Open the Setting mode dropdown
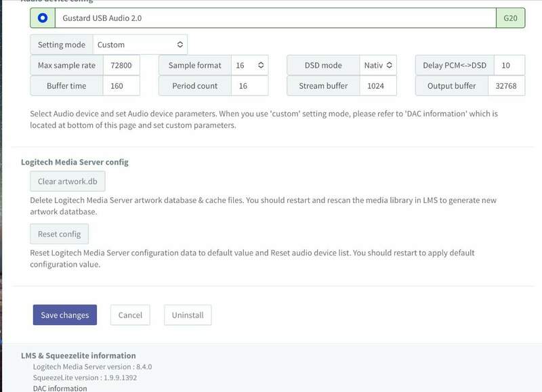The width and height of the screenshot is (542, 392). coord(140,45)
